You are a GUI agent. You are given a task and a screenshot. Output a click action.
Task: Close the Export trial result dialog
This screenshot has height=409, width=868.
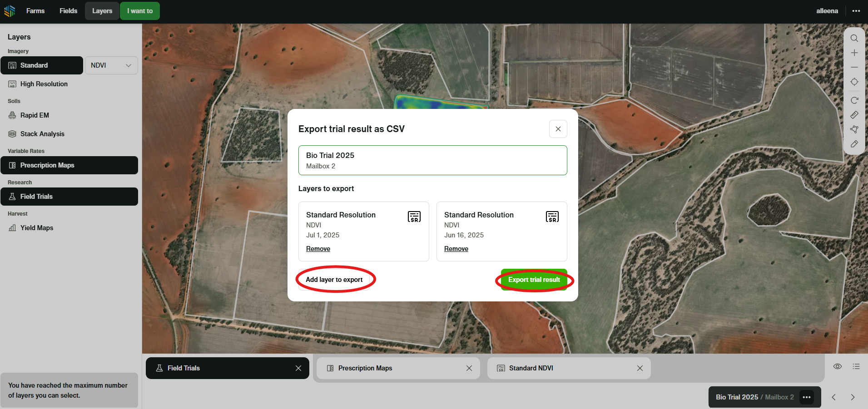(x=558, y=129)
